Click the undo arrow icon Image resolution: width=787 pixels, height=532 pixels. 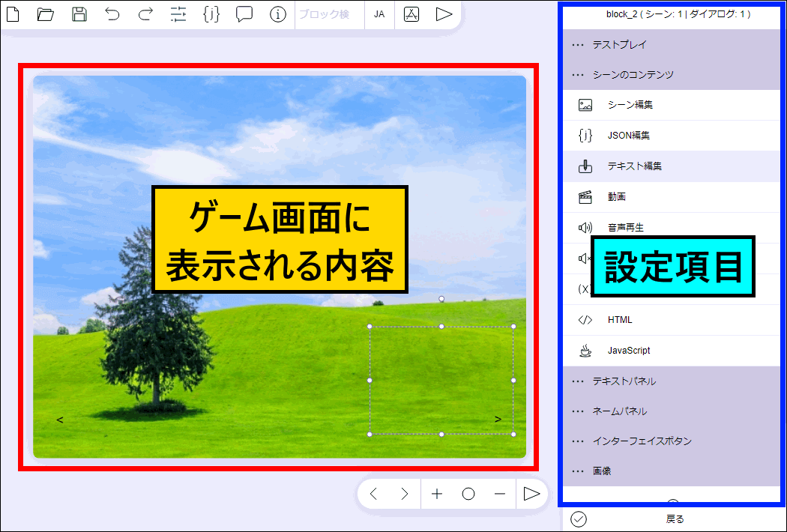(x=112, y=14)
